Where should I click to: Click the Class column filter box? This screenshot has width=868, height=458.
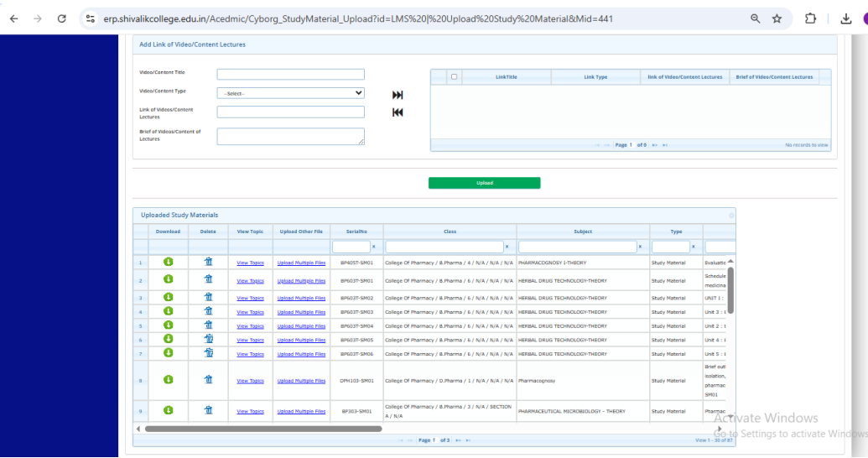click(x=443, y=247)
